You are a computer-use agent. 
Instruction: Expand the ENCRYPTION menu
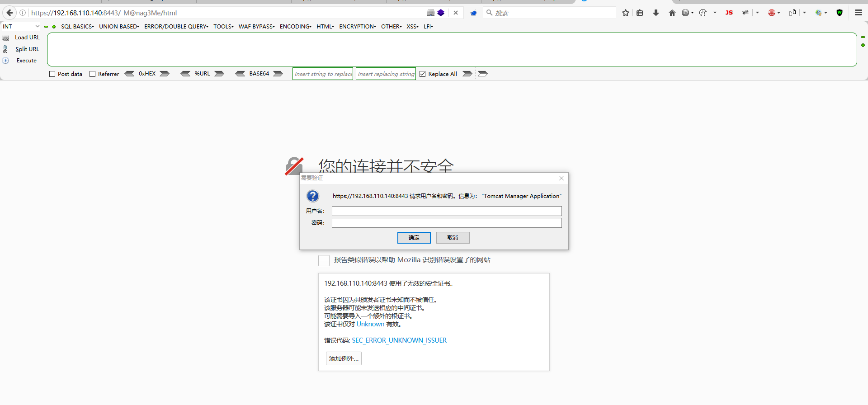coord(358,27)
